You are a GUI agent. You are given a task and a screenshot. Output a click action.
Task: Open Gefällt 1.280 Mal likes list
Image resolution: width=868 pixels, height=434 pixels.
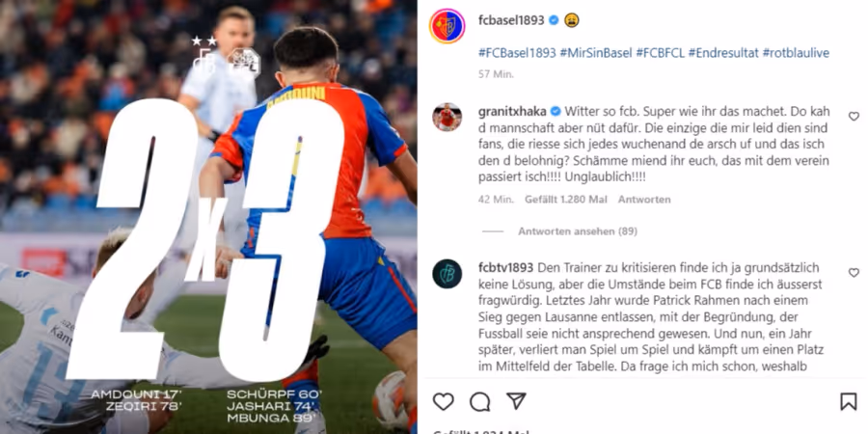tap(566, 200)
